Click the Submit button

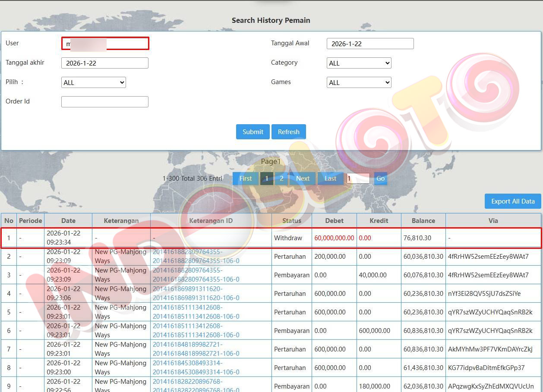[253, 132]
